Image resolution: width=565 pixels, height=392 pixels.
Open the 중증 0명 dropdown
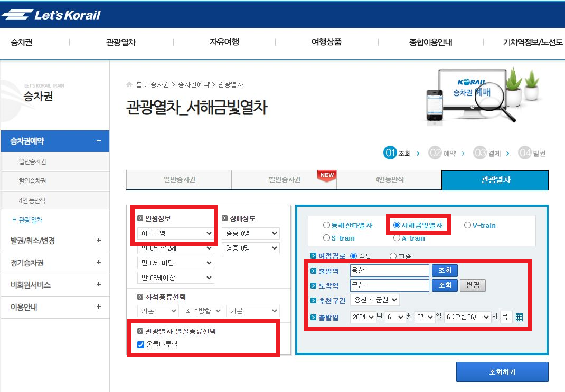point(251,233)
